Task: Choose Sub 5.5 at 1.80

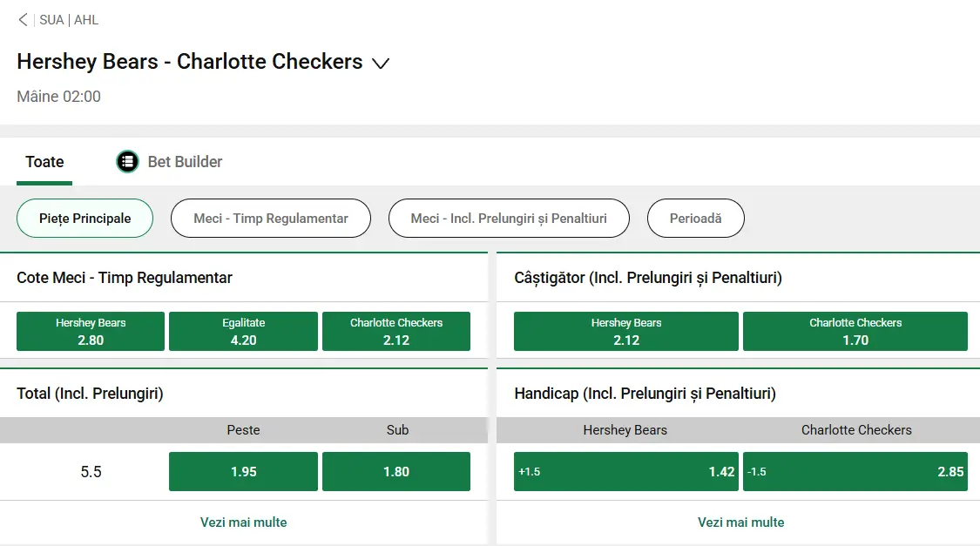Action: (x=396, y=471)
